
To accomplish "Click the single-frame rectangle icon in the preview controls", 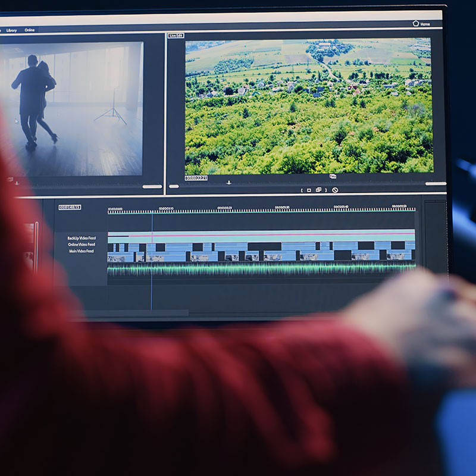I will (x=309, y=190).
